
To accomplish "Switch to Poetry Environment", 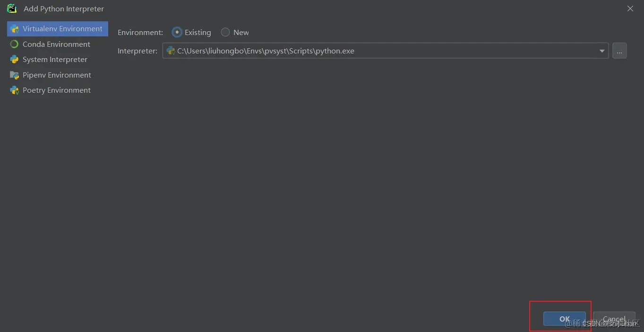I will click(57, 90).
